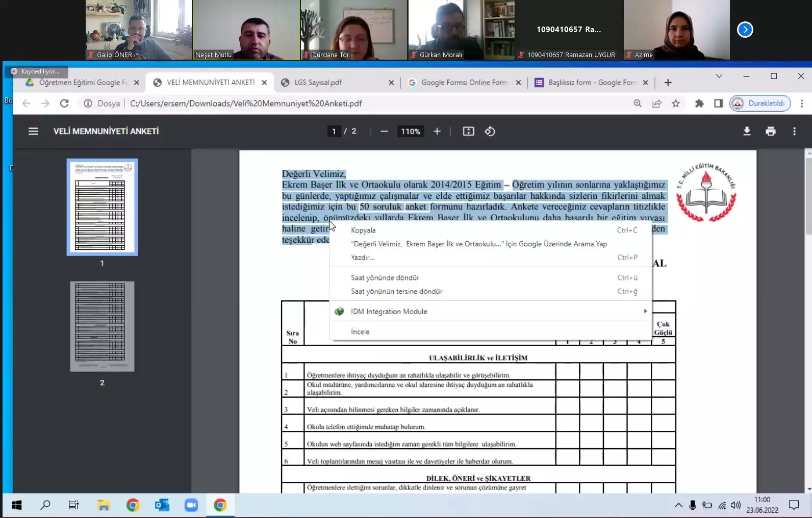Click ULAŞABİLİRLİK ve İLETİŞİM heading
This screenshot has height=518, width=812.
(478, 358)
